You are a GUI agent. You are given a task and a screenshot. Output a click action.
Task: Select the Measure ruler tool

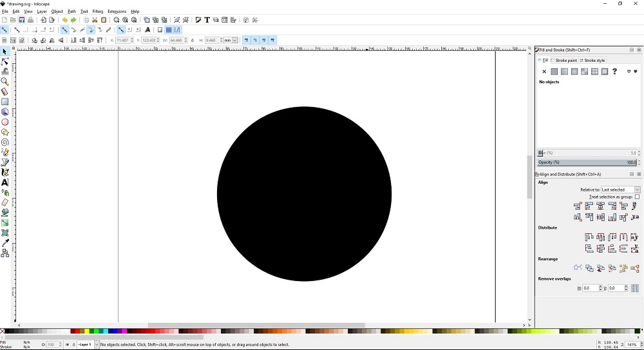click(x=5, y=92)
